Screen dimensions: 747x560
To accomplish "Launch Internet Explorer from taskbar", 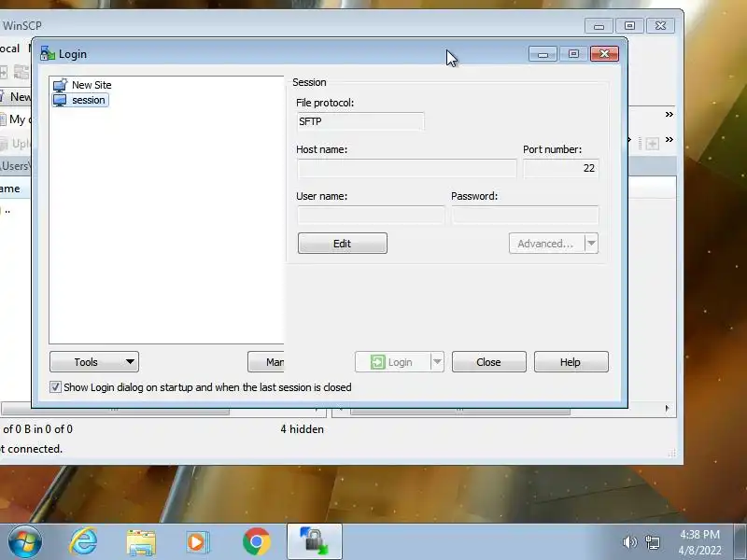I will pyautogui.click(x=83, y=541).
